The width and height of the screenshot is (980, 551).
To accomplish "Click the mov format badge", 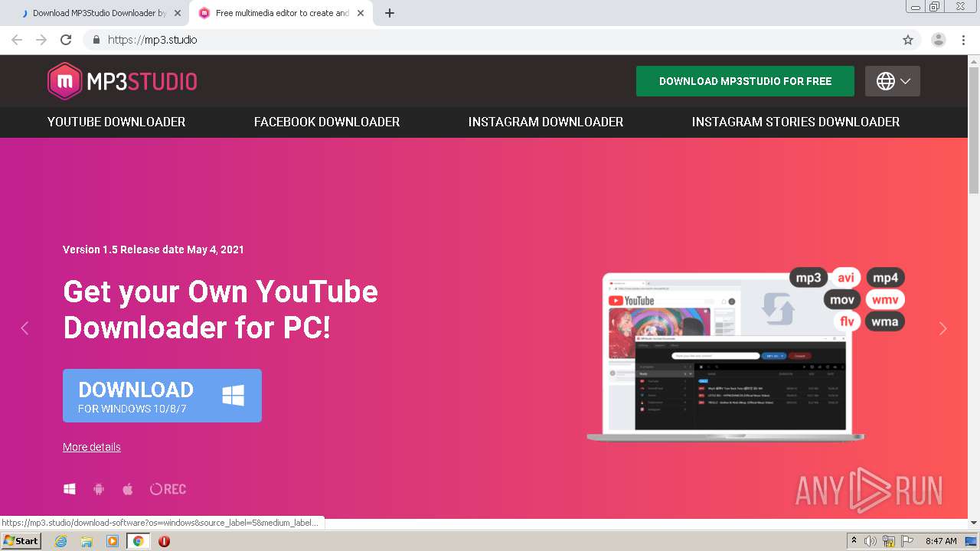I will 842,299.
